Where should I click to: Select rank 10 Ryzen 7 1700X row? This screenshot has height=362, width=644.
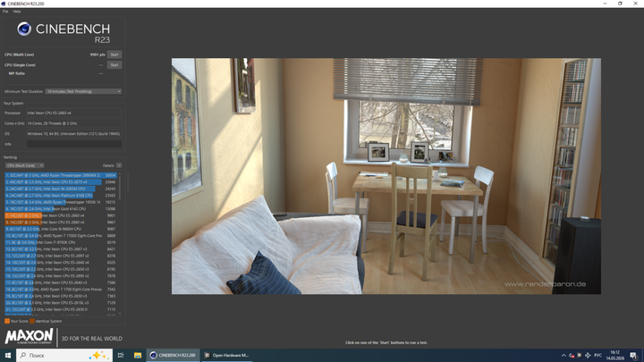click(x=61, y=236)
